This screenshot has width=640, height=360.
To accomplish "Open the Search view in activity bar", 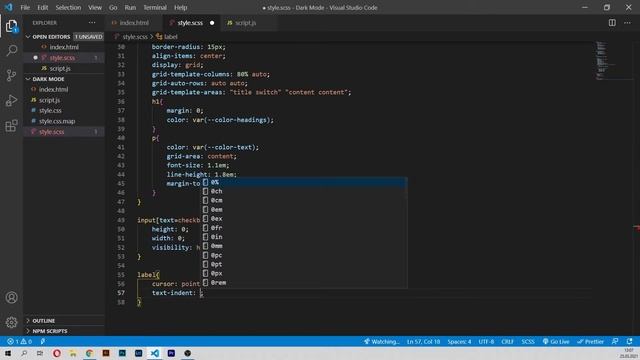I will click(x=11, y=51).
